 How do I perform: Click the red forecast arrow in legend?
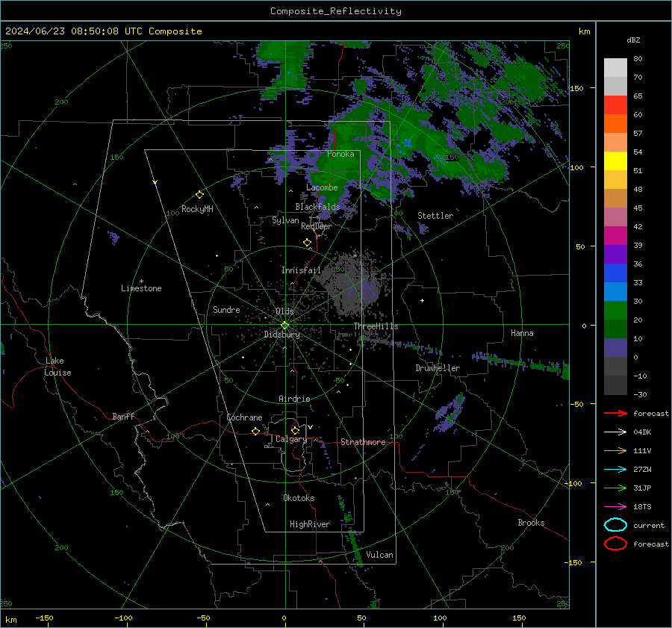point(615,413)
